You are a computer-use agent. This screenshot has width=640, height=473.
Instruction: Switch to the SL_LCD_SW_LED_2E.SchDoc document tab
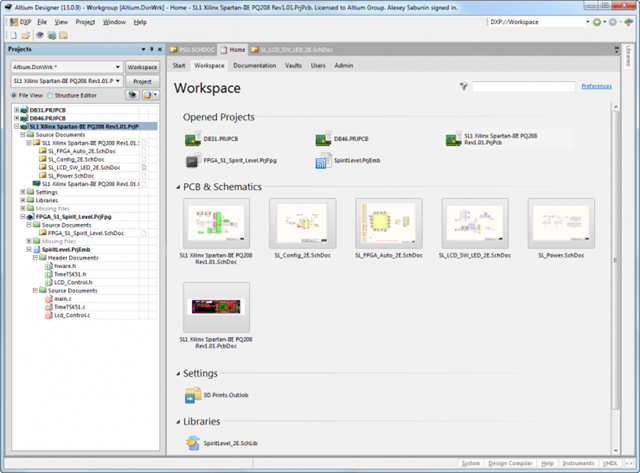(x=292, y=49)
